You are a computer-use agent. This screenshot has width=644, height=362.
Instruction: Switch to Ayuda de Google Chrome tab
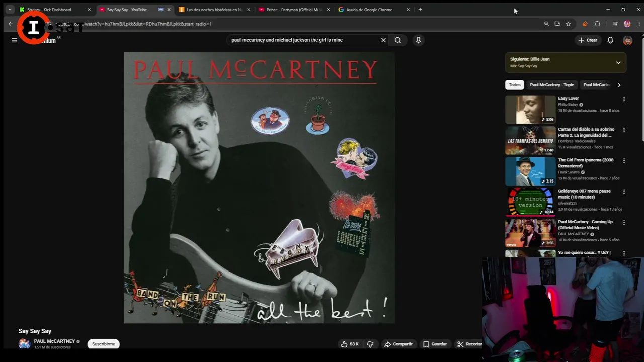pos(369,10)
